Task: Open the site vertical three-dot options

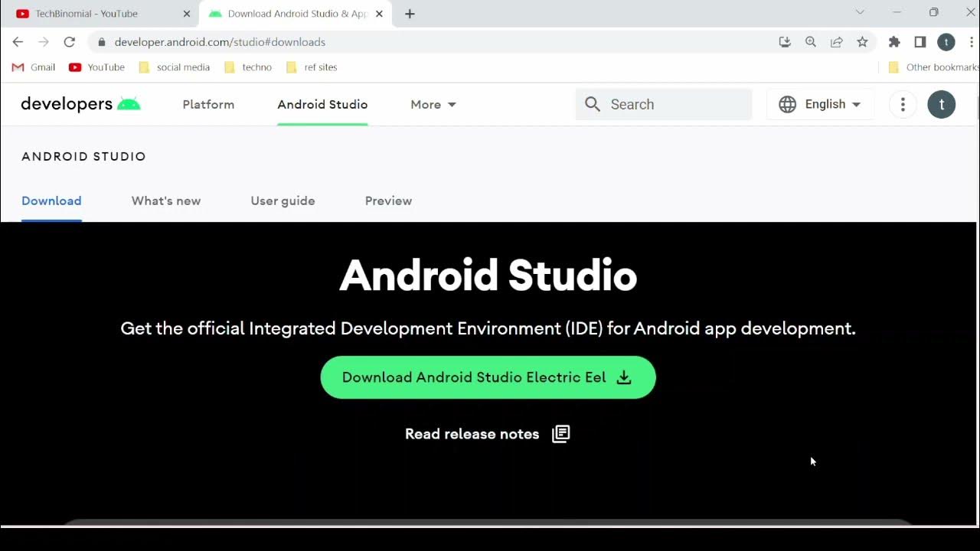Action: click(903, 104)
